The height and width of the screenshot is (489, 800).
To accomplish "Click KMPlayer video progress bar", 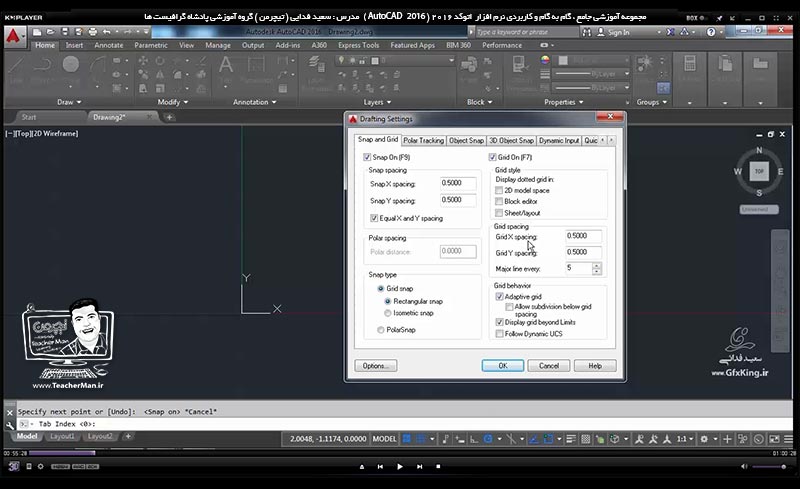I will coord(400,453).
